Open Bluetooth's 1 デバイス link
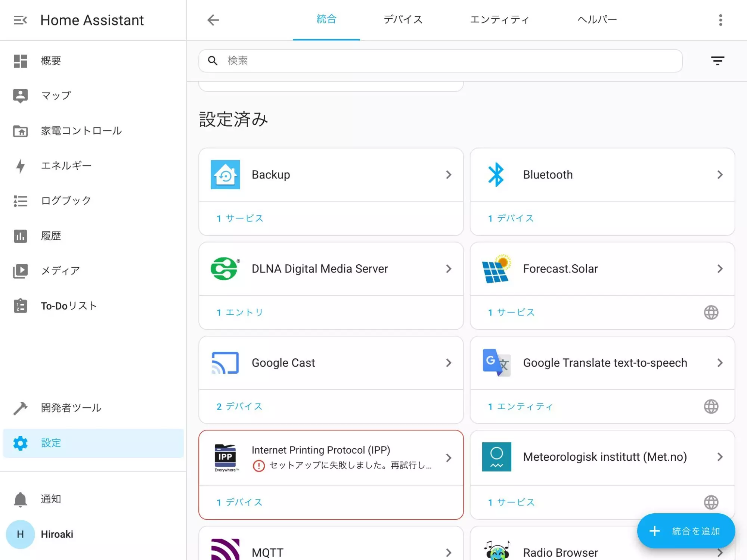Viewport: 747px width, 560px height. tap(511, 218)
